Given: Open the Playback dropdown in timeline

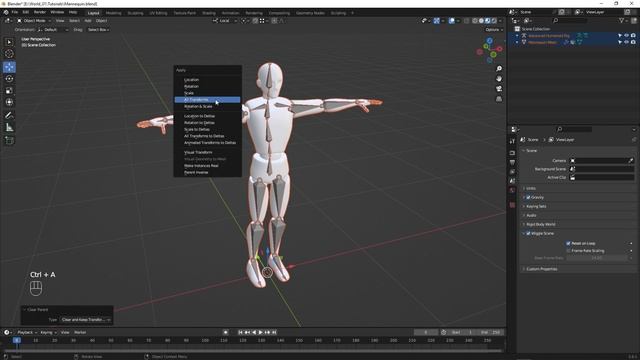Looking at the screenshot, I should coord(27,332).
